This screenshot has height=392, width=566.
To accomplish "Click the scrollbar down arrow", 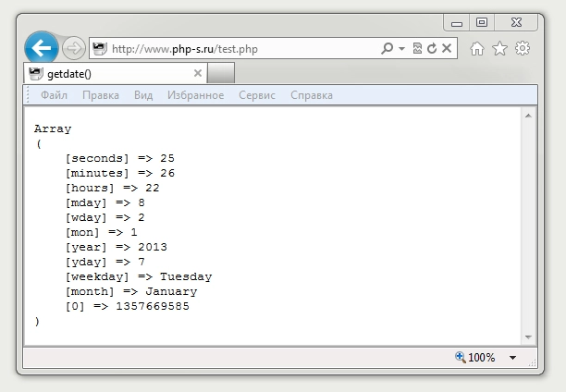I will pyautogui.click(x=529, y=337).
